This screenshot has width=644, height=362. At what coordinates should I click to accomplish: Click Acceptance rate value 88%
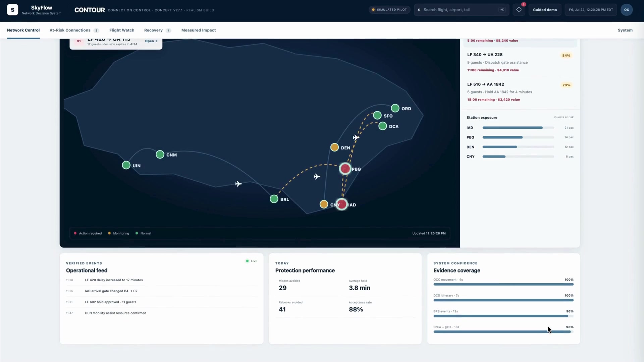point(356,309)
